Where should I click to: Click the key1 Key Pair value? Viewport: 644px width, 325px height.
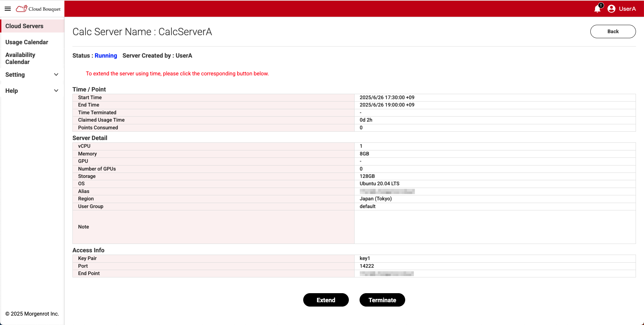pyautogui.click(x=365, y=258)
